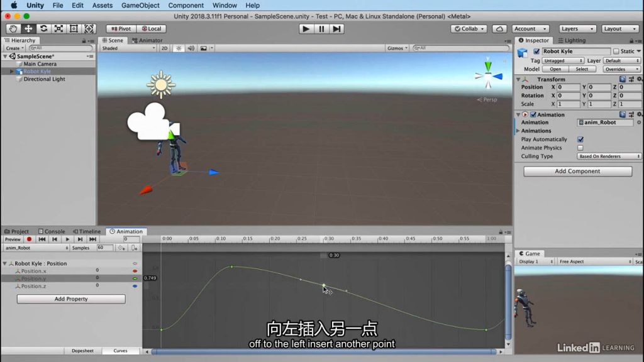
Task: Select the combined Transform tool
Action: click(89, 29)
